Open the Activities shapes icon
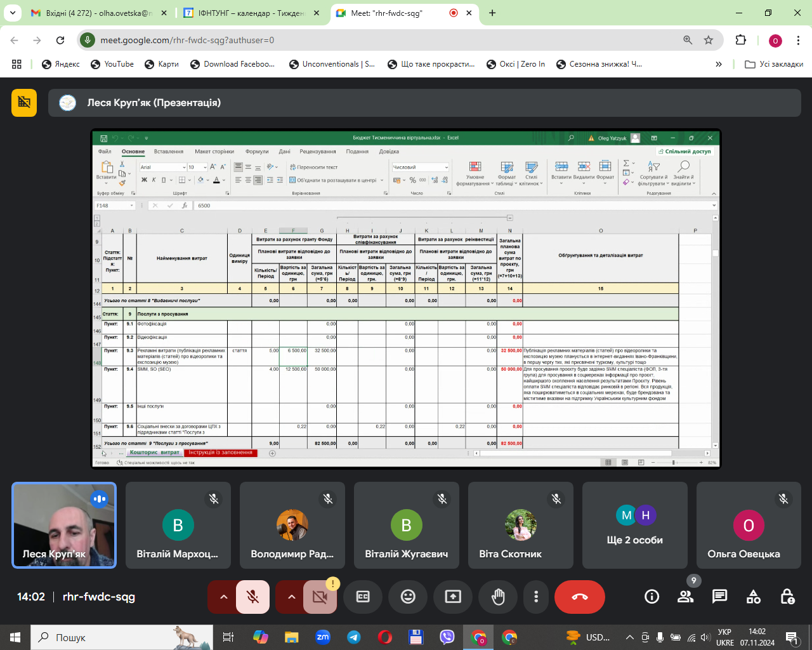 (x=754, y=597)
